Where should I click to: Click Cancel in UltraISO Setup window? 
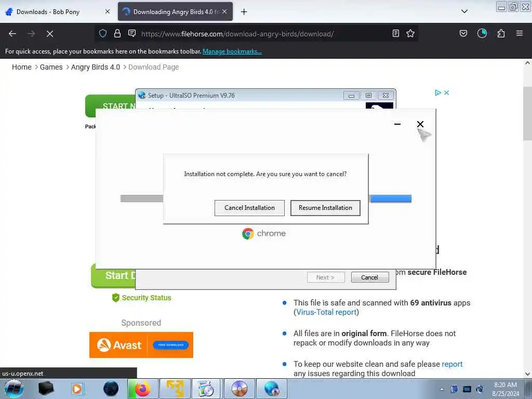370,277
